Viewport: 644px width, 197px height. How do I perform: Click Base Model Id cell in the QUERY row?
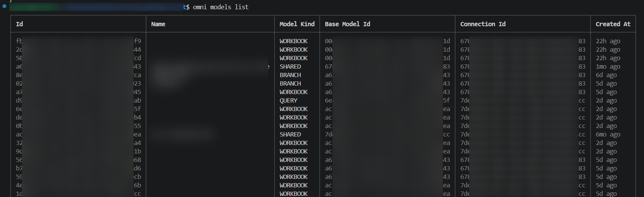point(387,100)
